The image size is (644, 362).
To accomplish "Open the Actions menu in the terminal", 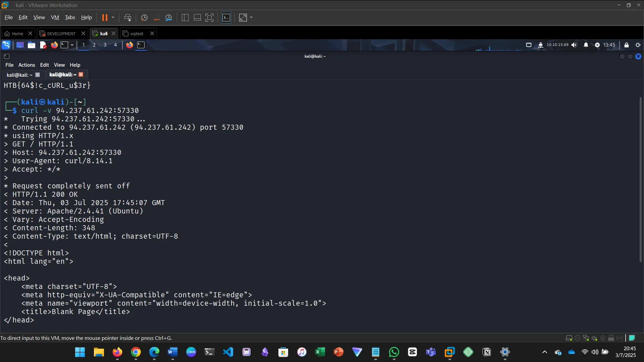I will [26, 65].
